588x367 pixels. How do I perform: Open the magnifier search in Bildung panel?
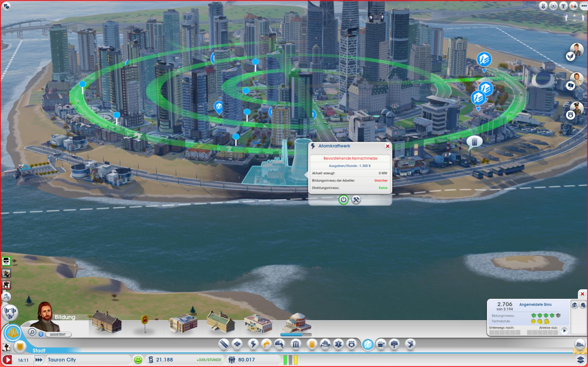[32, 332]
